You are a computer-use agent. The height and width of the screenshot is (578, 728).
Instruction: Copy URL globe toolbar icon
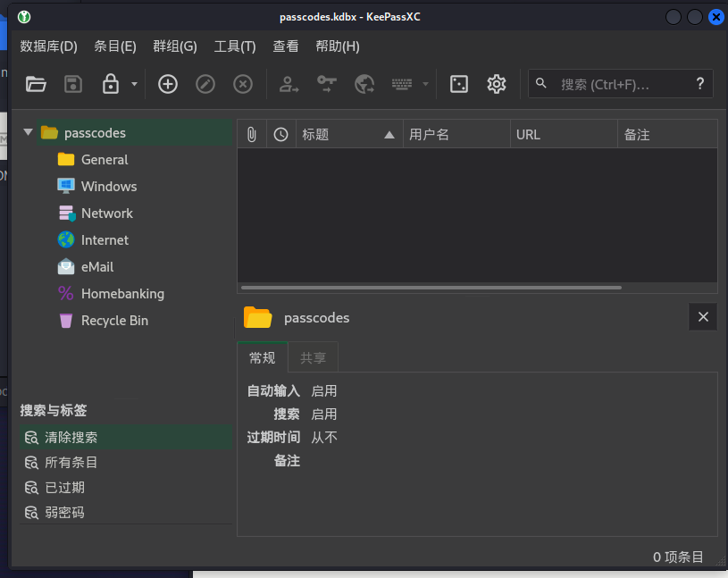click(x=364, y=85)
